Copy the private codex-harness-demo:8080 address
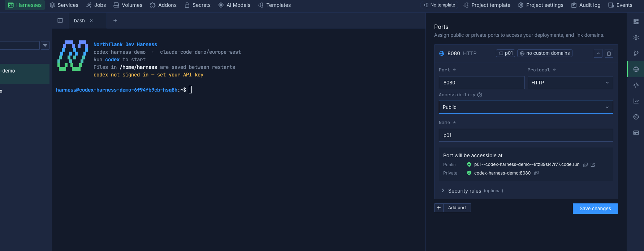 [536, 173]
